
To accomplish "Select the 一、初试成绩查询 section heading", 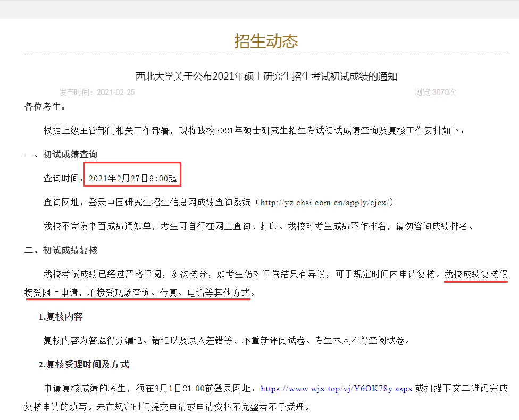I will pyautogui.click(x=61, y=154).
